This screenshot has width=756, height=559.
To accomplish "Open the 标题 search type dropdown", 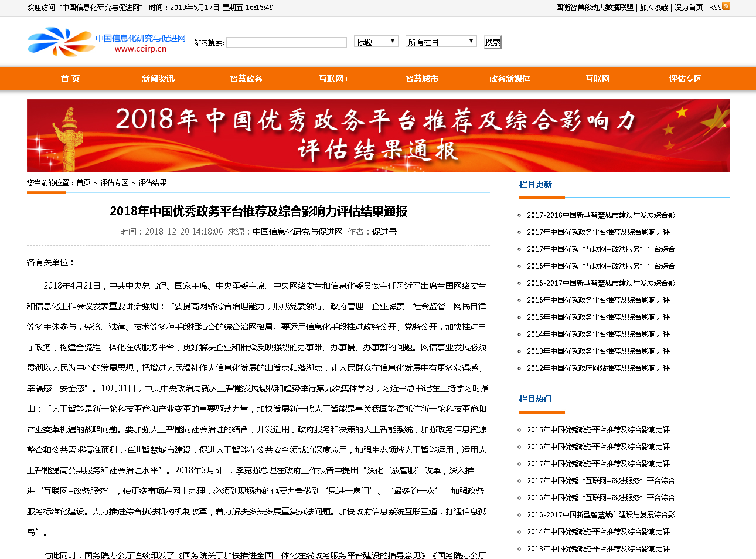I will pos(376,42).
